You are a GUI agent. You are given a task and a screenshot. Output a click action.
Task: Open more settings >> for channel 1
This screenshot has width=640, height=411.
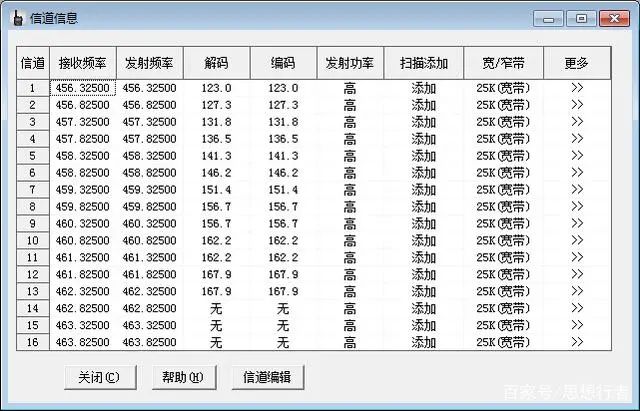click(577, 88)
